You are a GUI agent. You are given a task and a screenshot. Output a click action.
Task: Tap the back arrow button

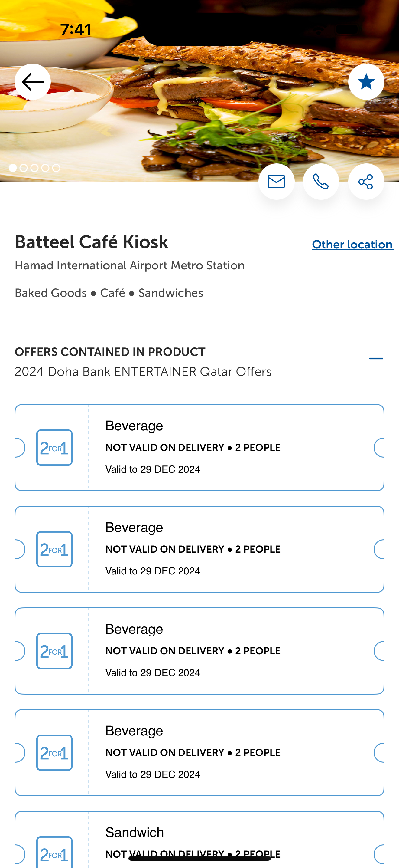tap(33, 81)
